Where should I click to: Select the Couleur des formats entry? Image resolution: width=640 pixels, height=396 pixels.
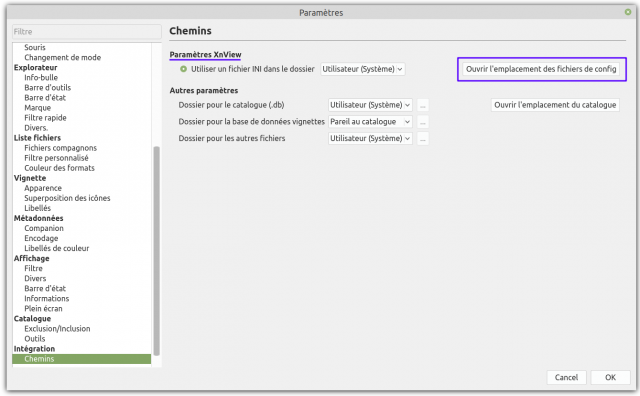[59, 168]
